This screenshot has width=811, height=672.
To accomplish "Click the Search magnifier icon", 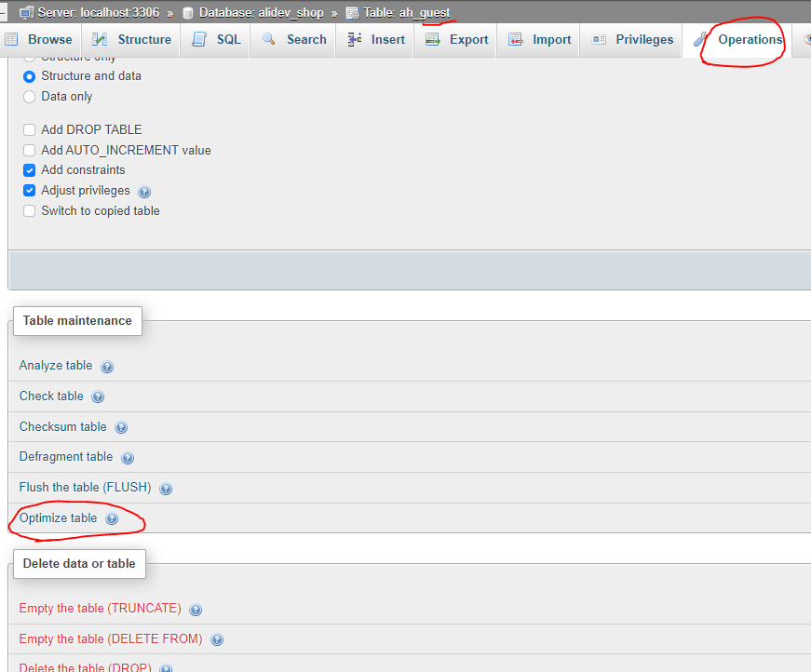I will tap(268, 39).
